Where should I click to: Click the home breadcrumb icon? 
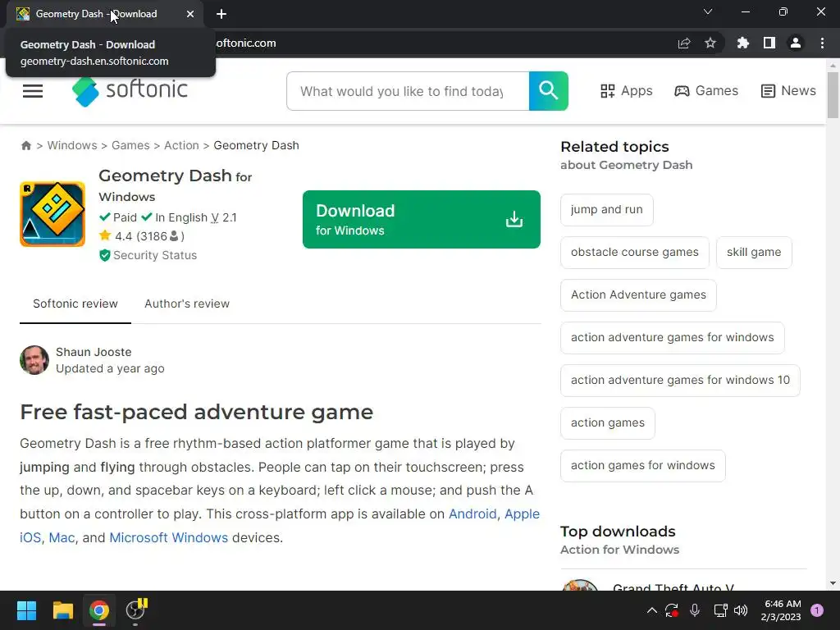25,145
